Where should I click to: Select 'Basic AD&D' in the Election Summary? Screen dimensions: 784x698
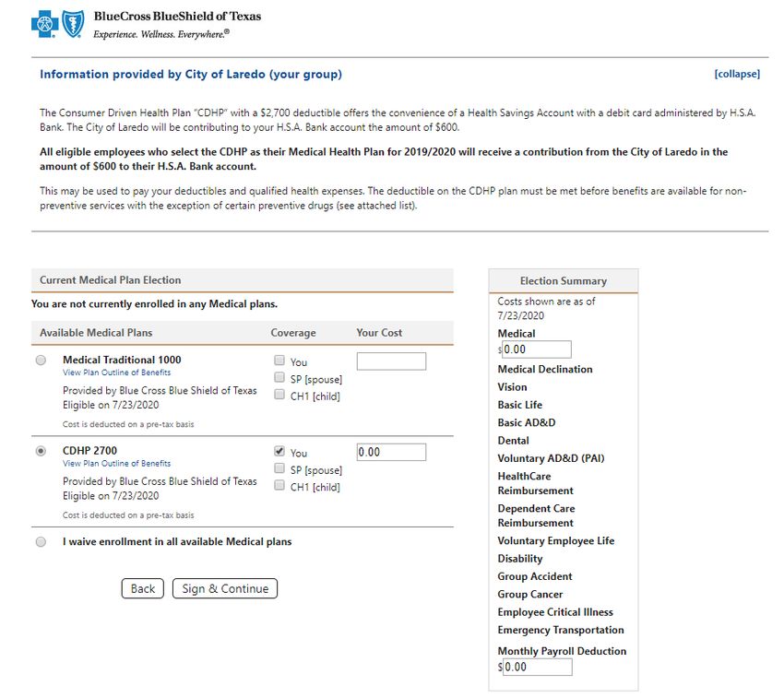click(x=527, y=423)
